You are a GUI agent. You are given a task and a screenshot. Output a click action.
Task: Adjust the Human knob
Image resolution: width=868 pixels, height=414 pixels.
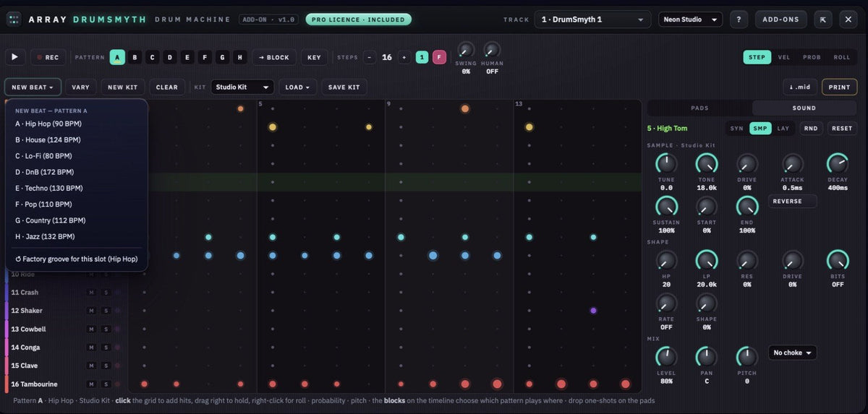click(492, 51)
